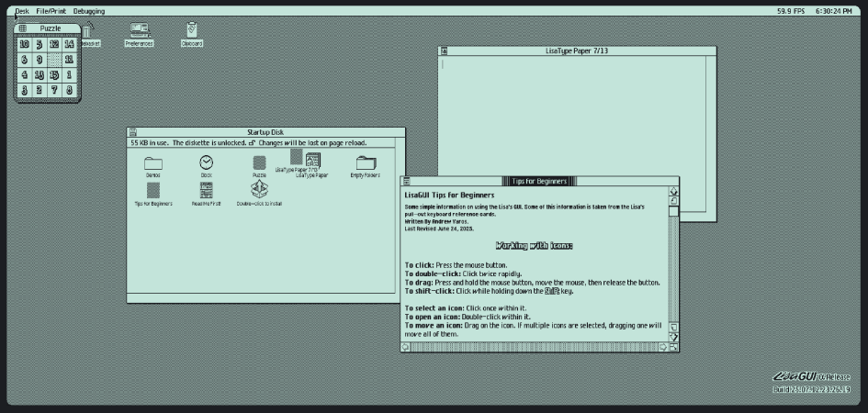Click puzzle tile number 9

39,59
